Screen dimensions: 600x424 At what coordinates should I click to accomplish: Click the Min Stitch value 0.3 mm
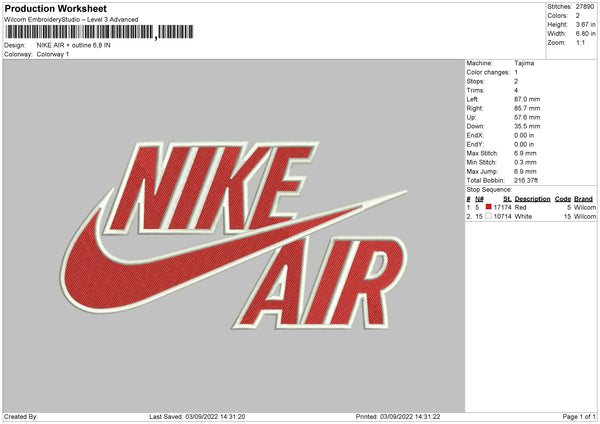[525, 162]
